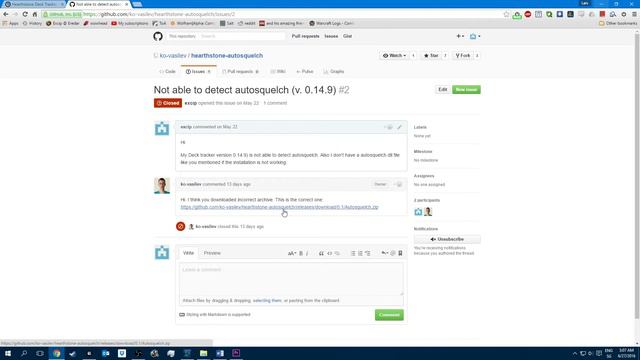640x360 pixels.
Task: Click ko-vasilev participant avatar in sidebar
Action: (x=428, y=212)
